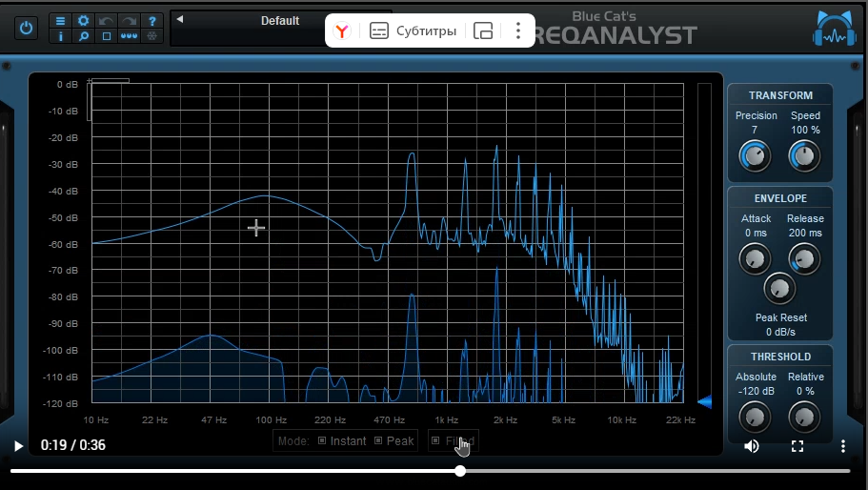Click the Peak Reset value 0 dB/s

point(780,332)
